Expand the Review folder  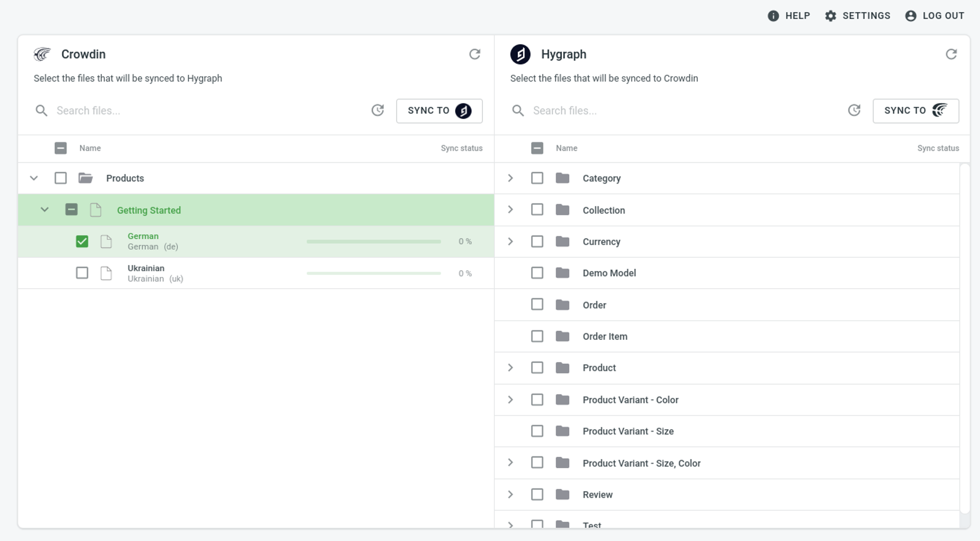[x=510, y=494]
